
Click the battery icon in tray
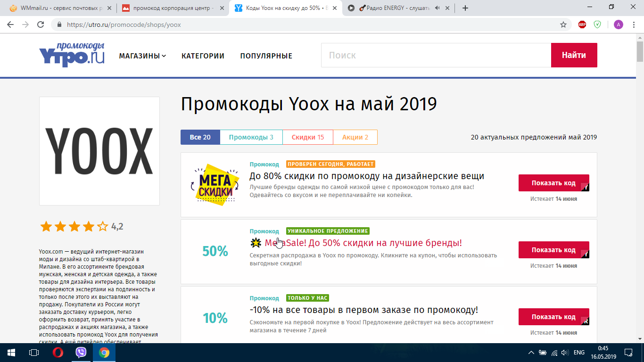tap(543, 353)
